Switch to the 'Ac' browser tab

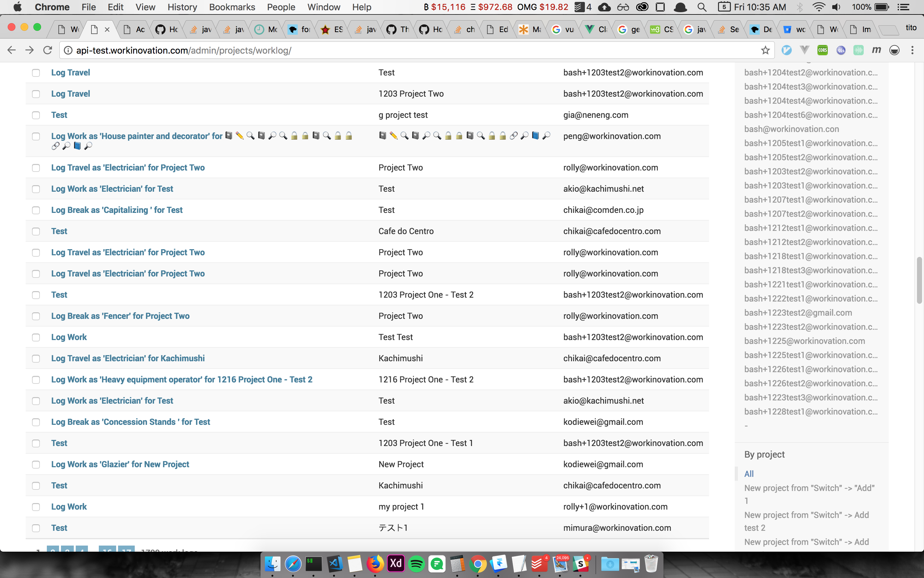point(135,30)
